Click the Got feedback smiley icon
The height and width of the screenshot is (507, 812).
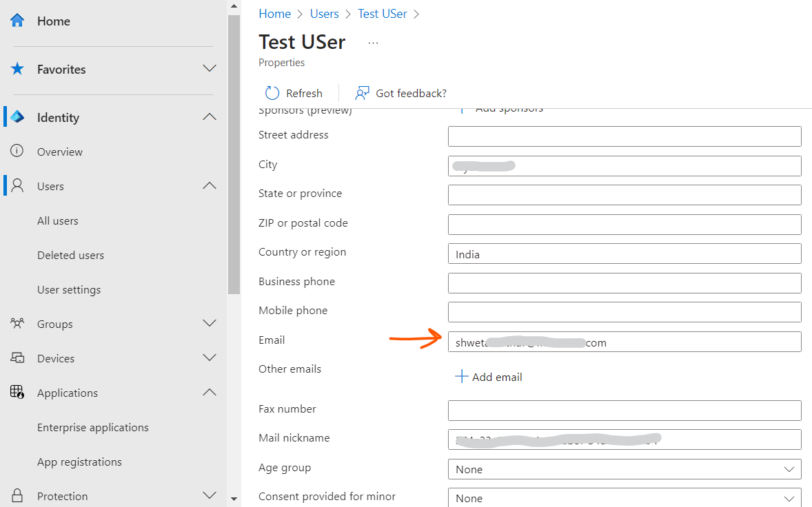[361, 92]
